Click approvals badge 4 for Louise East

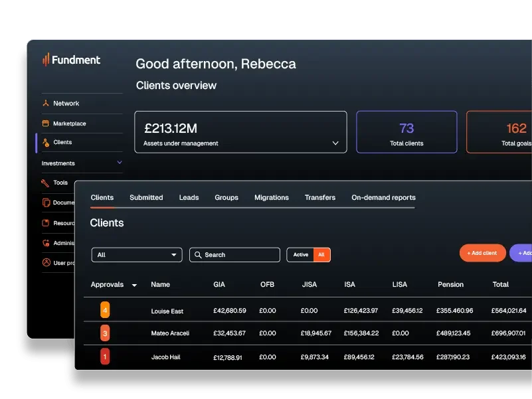tap(105, 310)
